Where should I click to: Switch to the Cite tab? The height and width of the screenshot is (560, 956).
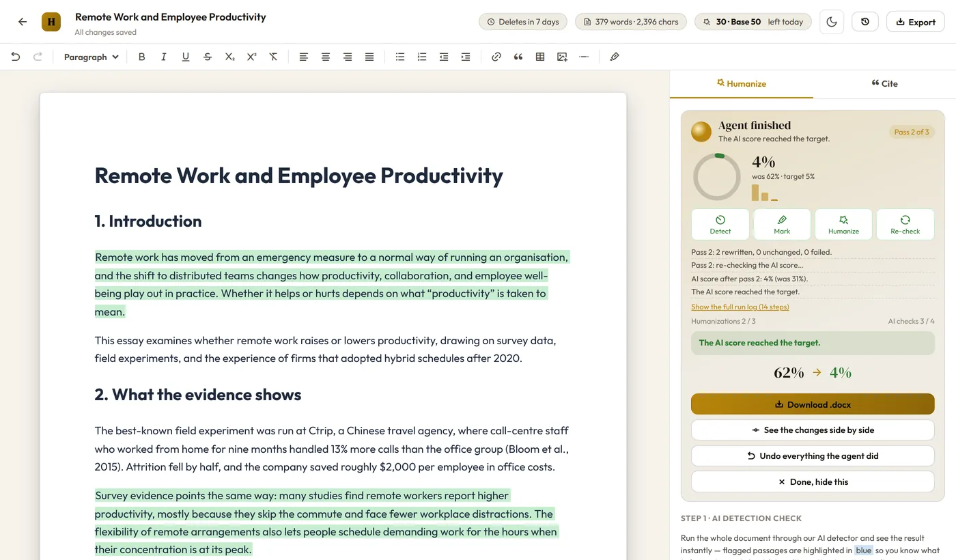tap(884, 84)
